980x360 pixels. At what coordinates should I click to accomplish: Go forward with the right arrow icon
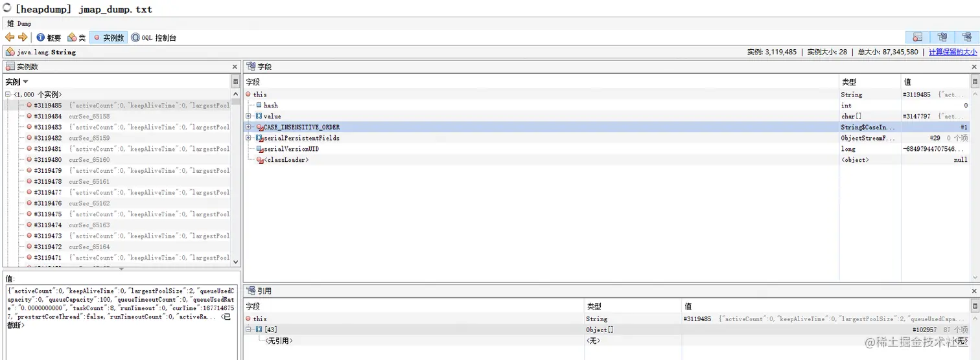click(x=23, y=38)
